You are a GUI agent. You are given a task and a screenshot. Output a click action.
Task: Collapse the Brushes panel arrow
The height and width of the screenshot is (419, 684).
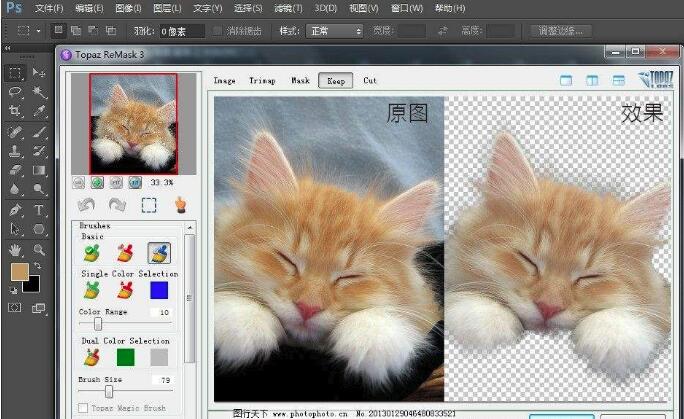pos(189,226)
